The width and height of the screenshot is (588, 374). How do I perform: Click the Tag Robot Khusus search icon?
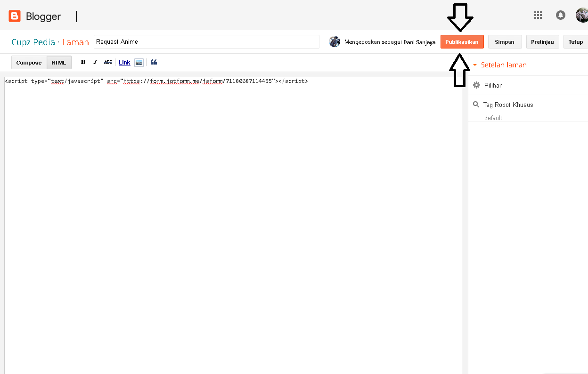click(476, 105)
